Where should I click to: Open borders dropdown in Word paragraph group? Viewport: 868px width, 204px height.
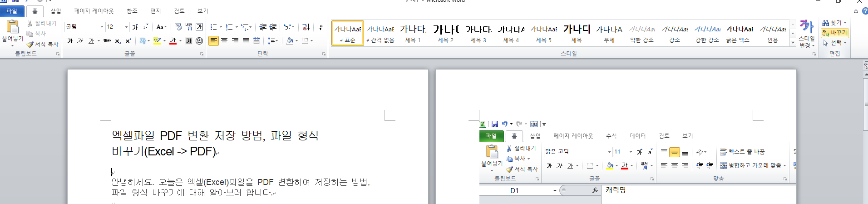[x=312, y=41]
